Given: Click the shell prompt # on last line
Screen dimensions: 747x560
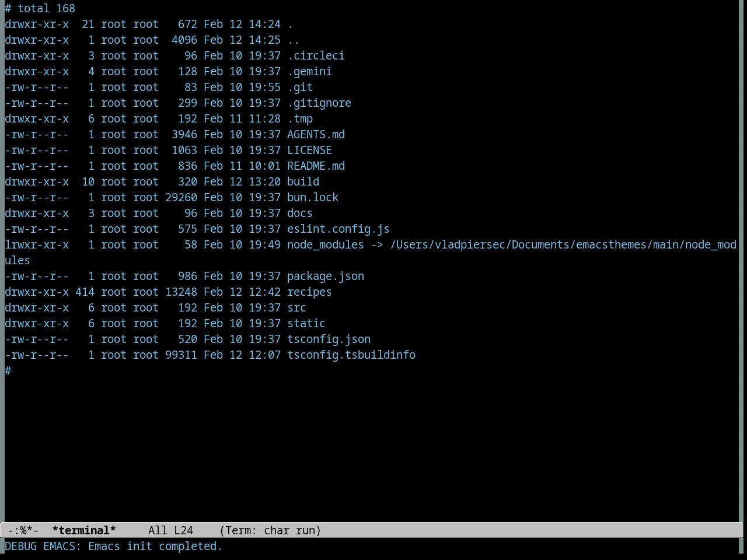Looking at the screenshot, I should coord(8,370).
